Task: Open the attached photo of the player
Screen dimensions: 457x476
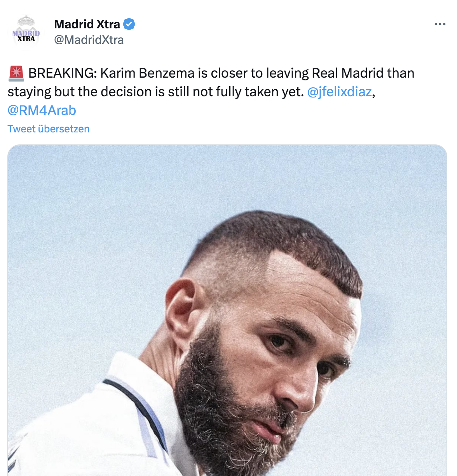Action: [x=227, y=311]
